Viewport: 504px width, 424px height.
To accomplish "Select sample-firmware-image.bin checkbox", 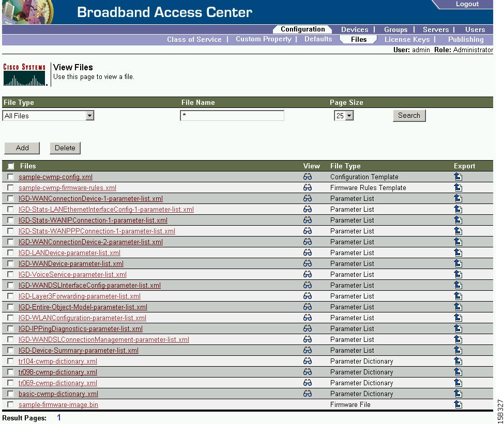I will coord(11,404).
